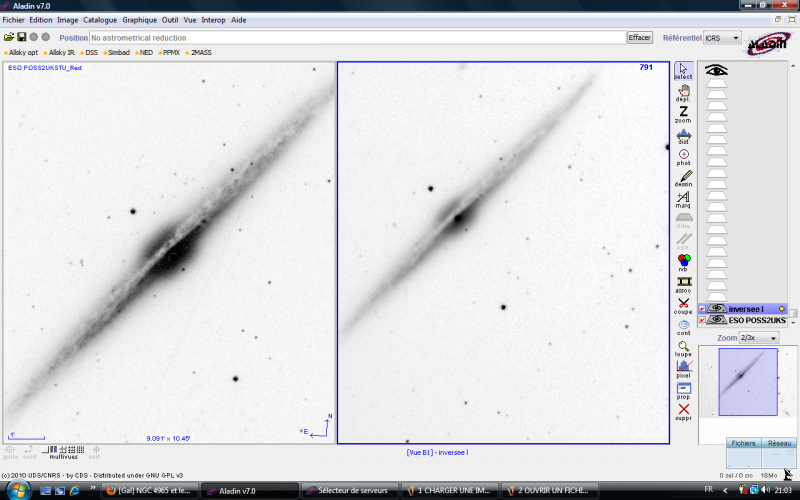This screenshot has height=500, width=800.
Task: Click the DSS bookmark
Action: [x=89, y=53]
